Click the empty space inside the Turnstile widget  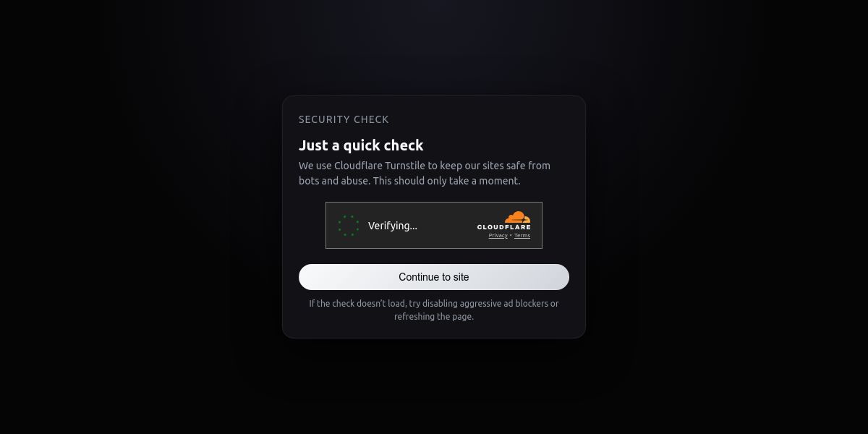(x=445, y=226)
